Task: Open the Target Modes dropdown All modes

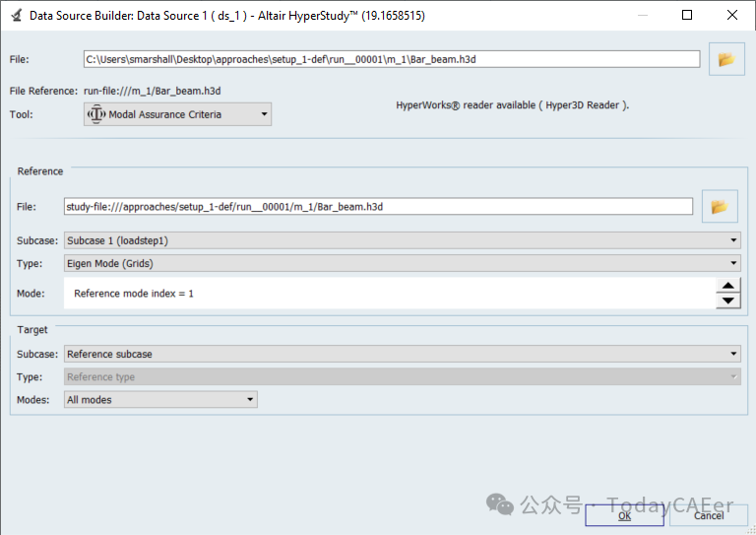Action: click(x=160, y=399)
